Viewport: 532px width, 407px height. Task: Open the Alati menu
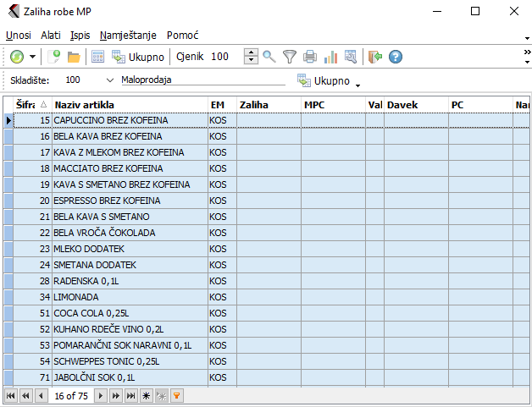pos(51,36)
